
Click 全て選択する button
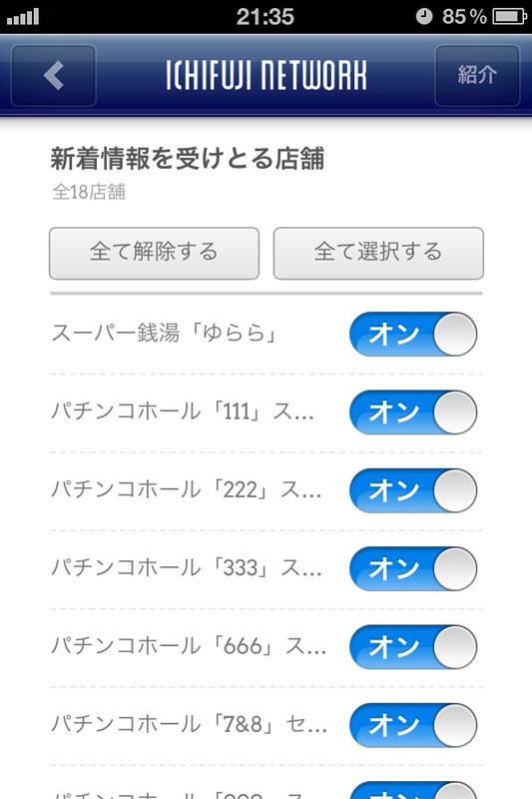[378, 254]
